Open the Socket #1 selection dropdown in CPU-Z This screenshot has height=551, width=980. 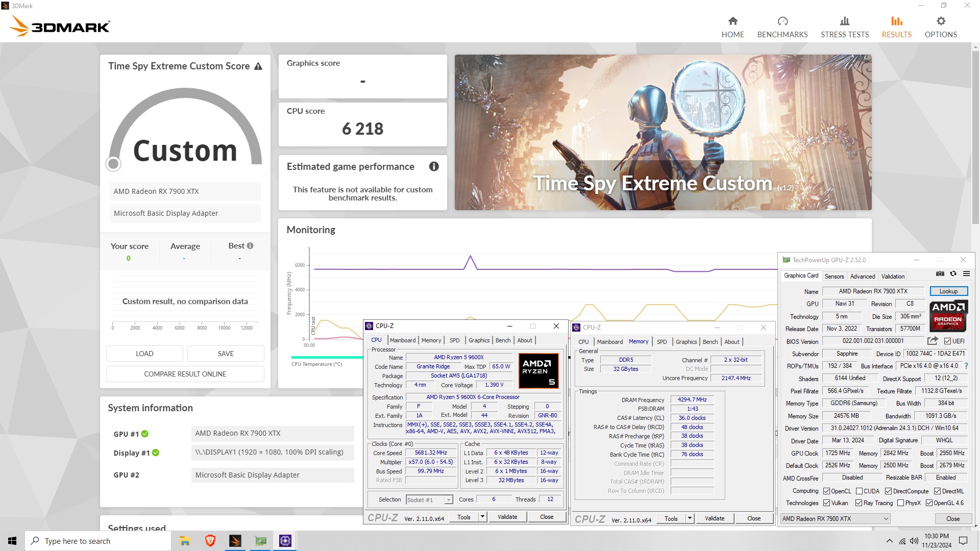(x=429, y=500)
